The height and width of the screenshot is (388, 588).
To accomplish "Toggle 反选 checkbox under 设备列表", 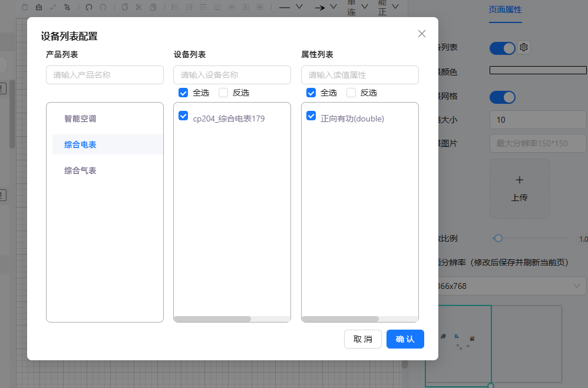I will (223, 93).
